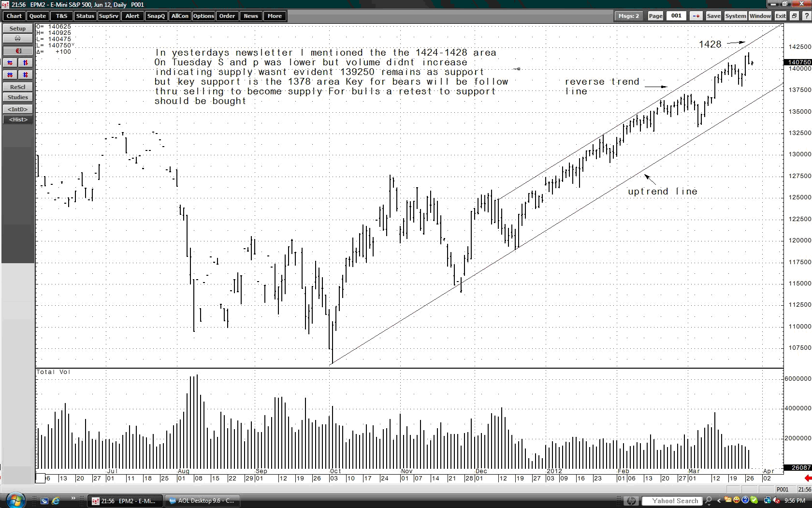Open the Windows Start orb

[x=15, y=500]
